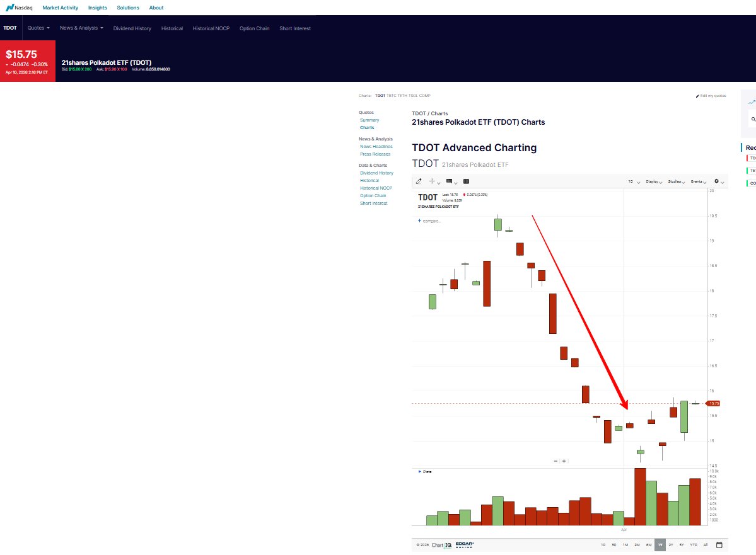Open Solutions in top navigation
The width and height of the screenshot is (756, 555).
[128, 8]
